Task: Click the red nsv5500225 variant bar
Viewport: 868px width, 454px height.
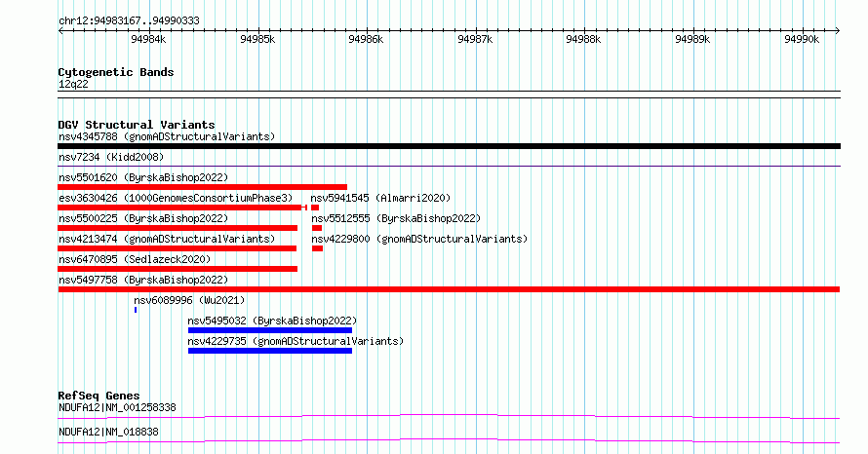Action: coord(178,228)
